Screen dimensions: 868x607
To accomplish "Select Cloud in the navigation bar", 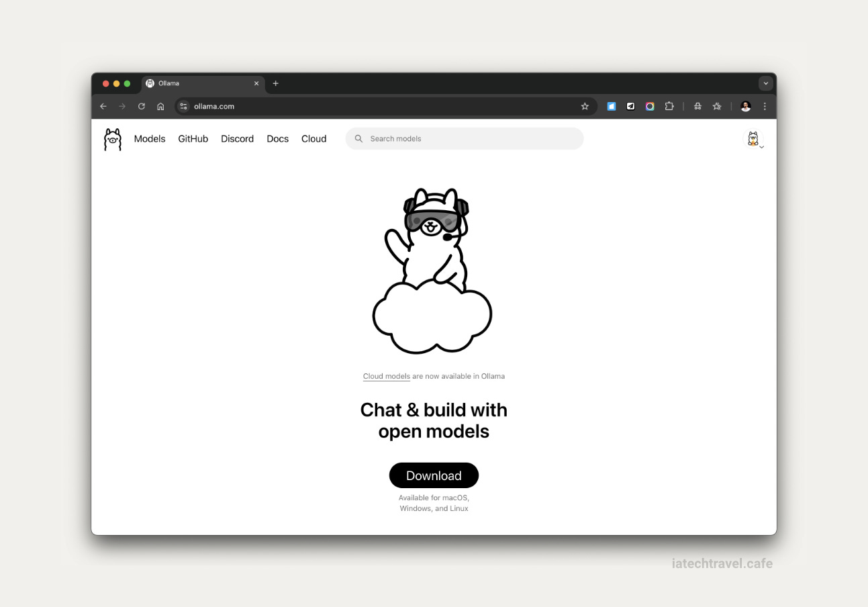I will point(314,139).
